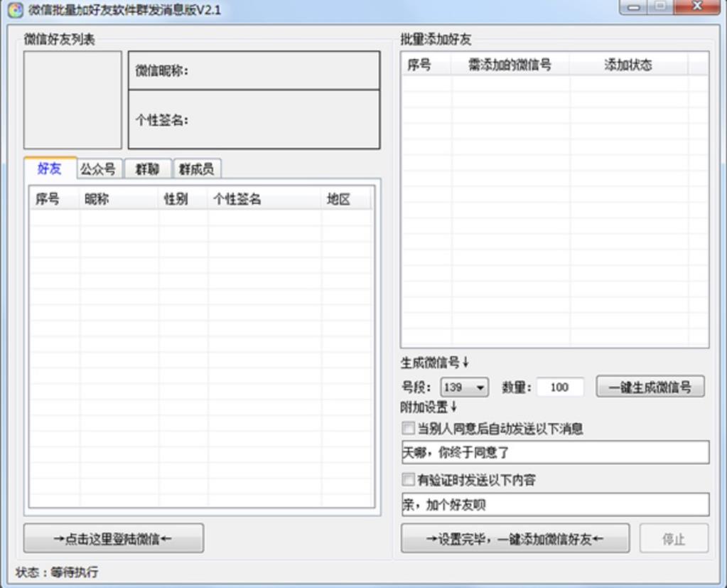This screenshot has height=588, width=727.
Task: Tick the 有验证时发送以下内容 checkbox
Action: coord(409,479)
